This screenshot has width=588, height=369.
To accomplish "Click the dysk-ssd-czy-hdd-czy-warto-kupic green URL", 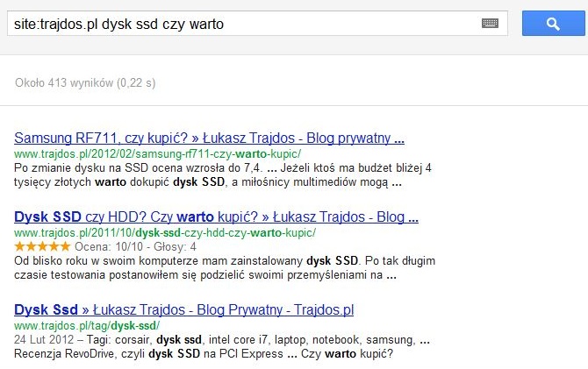I will pos(165,233).
